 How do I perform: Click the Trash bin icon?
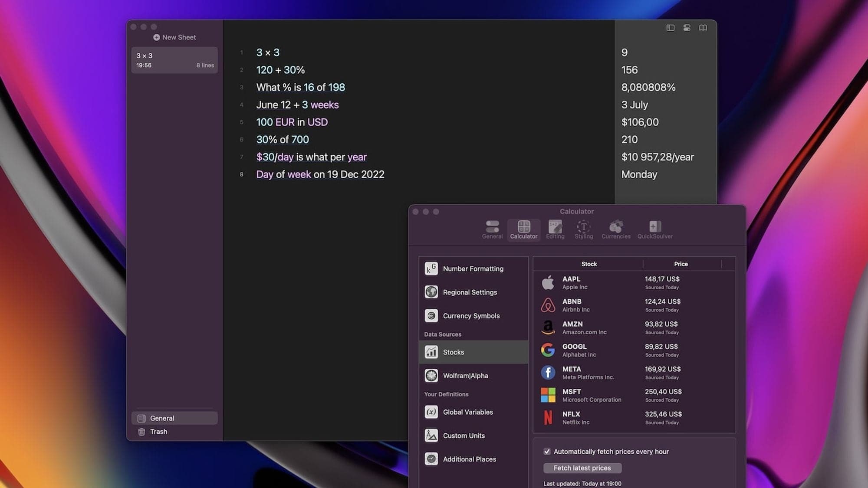(x=141, y=432)
